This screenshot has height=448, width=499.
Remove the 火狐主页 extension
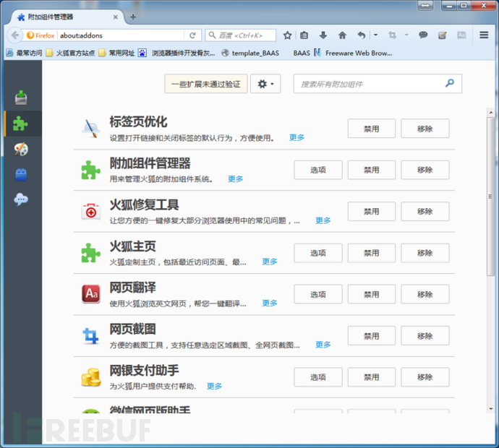coord(425,253)
